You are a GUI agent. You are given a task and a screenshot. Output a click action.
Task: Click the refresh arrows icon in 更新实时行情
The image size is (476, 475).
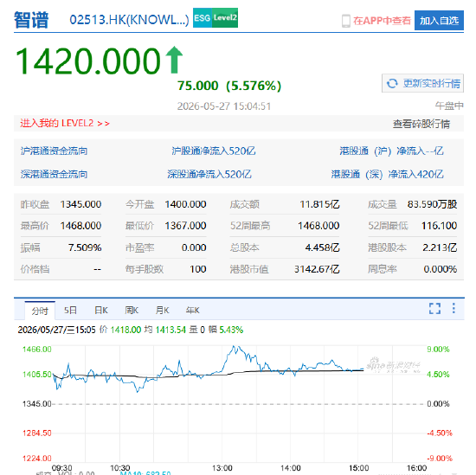tap(392, 83)
